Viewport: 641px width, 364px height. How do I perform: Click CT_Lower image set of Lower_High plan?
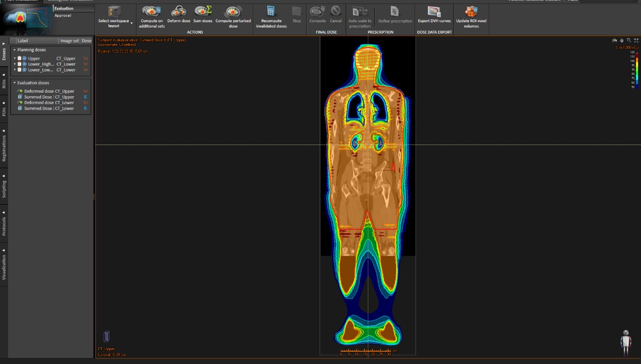click(x=66, y=64)
